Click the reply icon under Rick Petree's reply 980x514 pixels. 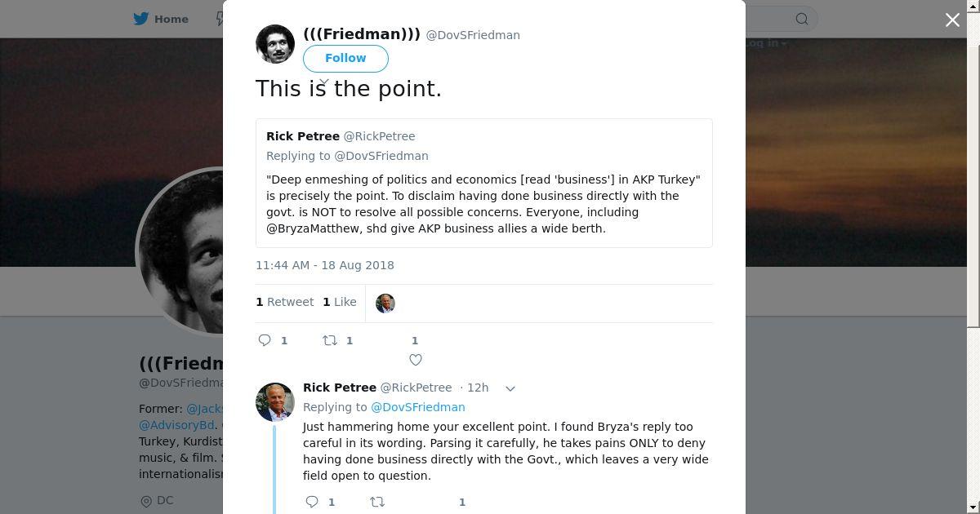(312, 502)
